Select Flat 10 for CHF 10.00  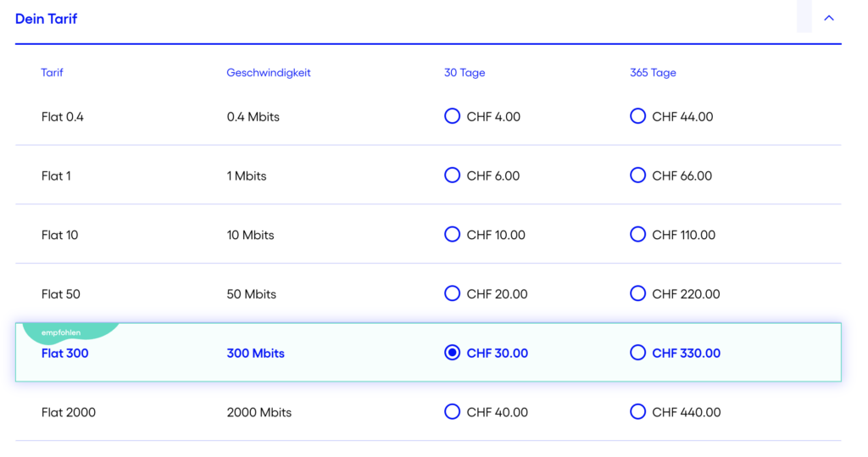(x=452, y=234)
